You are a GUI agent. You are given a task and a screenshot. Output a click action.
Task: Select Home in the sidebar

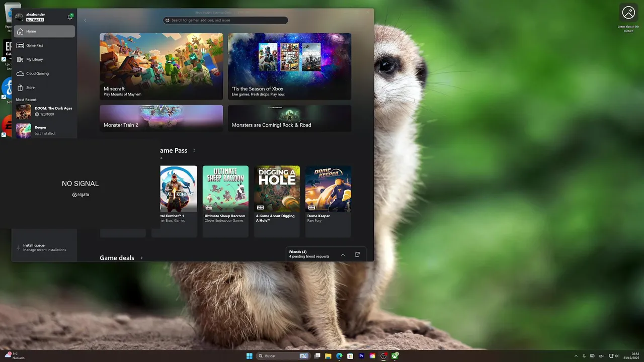click(x=44, y=31)
